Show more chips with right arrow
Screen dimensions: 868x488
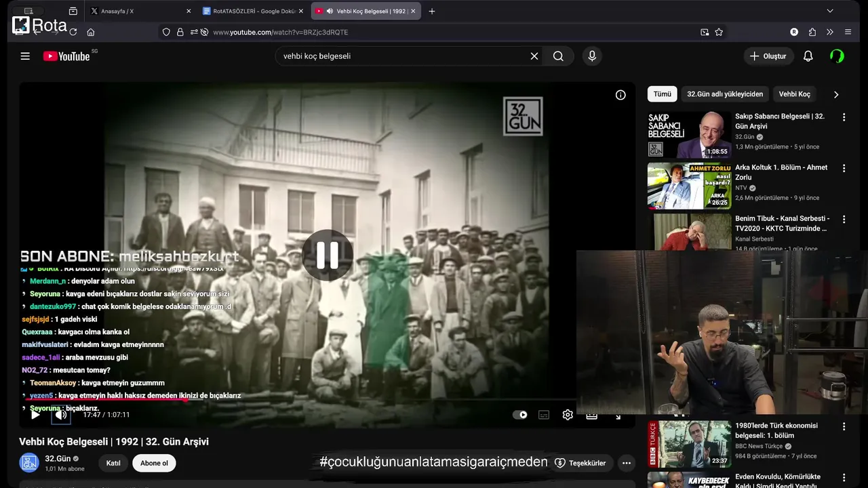[836, 95]
